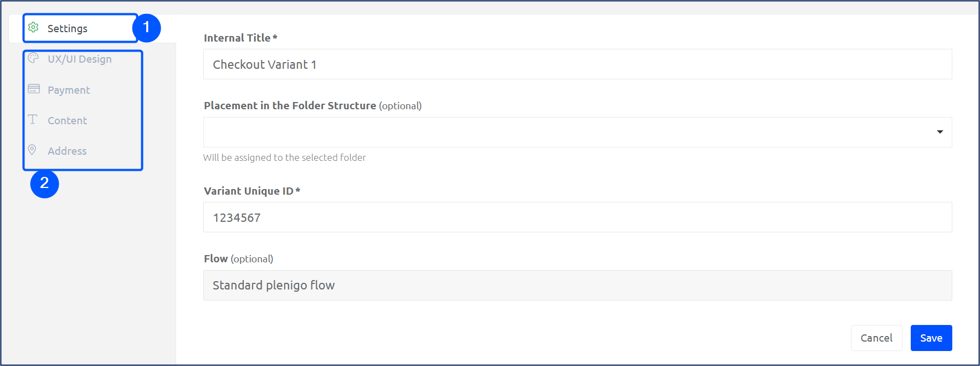This screenshot has height=366, width=980.
Task: Switch to the Address tab
Action: (x=67, y=151)
